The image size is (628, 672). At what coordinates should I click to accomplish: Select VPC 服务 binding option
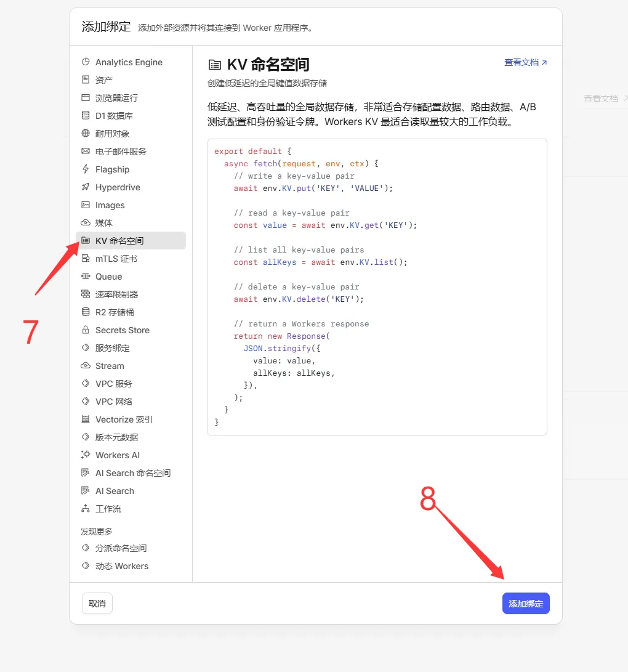tap(131, 384)
